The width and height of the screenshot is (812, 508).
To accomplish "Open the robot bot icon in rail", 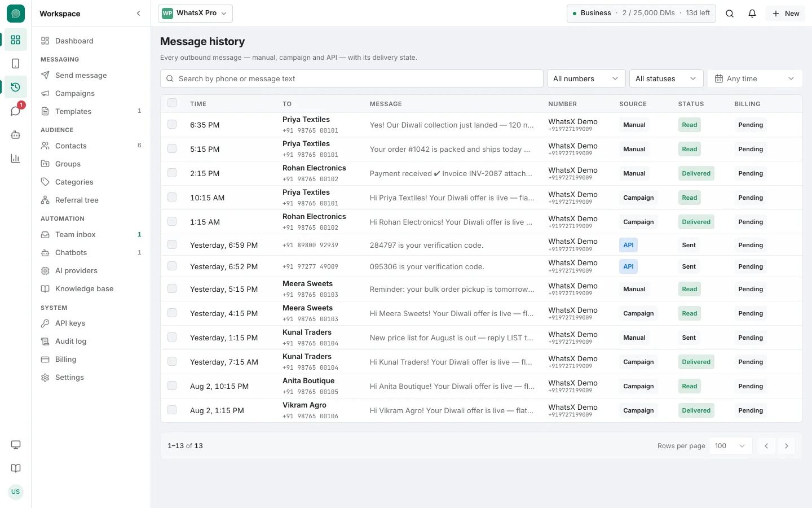I will (15, 134).
